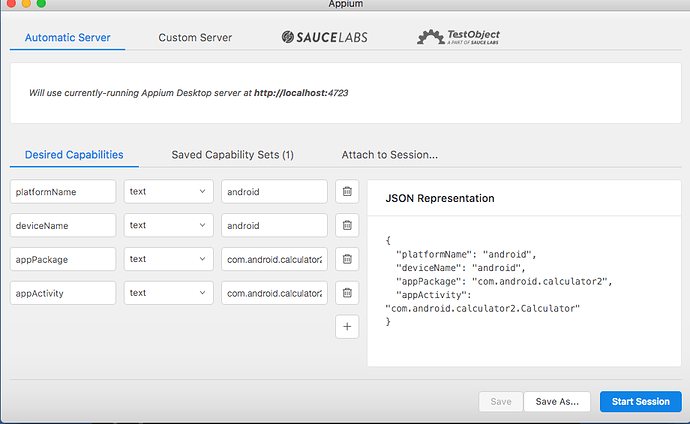Switch to Attach to Session tab
Viewport: 690px width, 424px height.
(x=389, y=155)
